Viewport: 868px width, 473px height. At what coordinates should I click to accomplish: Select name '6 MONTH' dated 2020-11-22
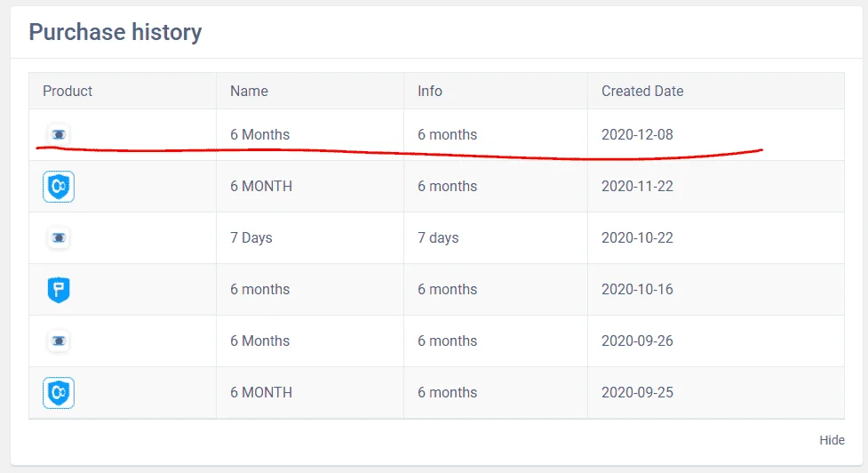261,186
